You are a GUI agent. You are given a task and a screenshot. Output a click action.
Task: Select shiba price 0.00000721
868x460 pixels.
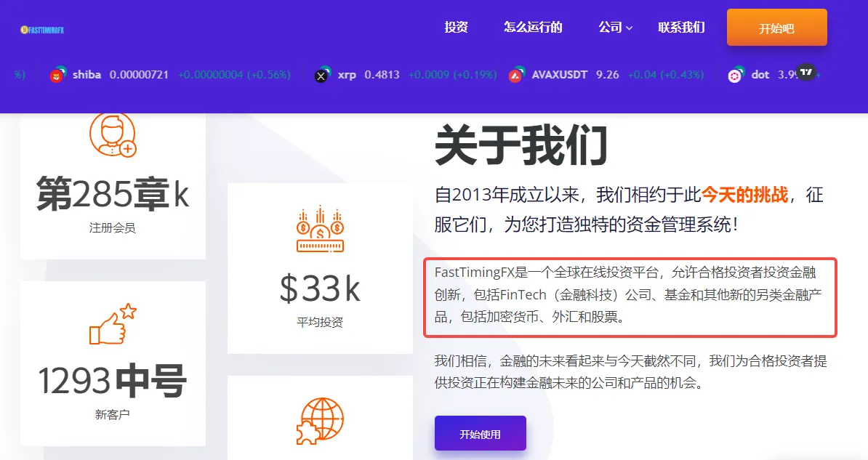click(x=139, y=75)
